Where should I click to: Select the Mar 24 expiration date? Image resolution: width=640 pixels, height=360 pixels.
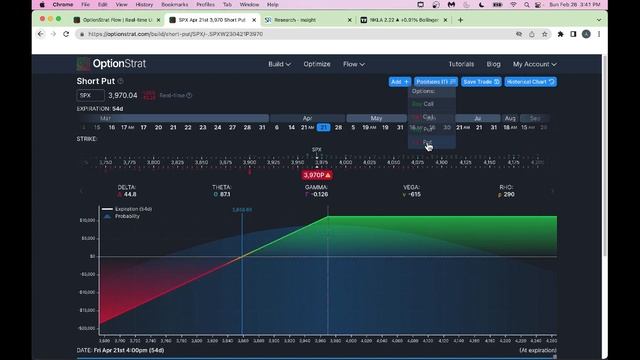click(x=218, y=128)
